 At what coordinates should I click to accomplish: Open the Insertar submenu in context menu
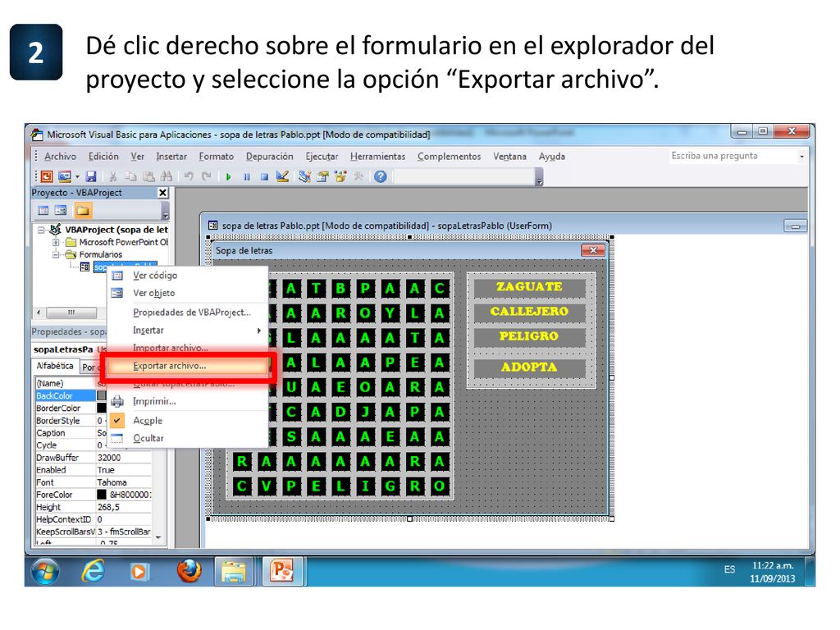pyautogui.click(x=188, y=331)
